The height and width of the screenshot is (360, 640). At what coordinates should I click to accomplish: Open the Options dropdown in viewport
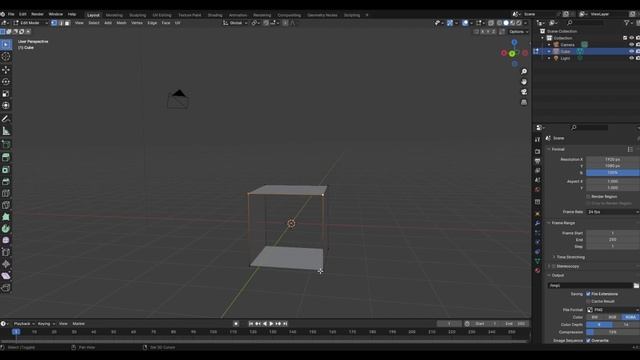pos(518,31)
